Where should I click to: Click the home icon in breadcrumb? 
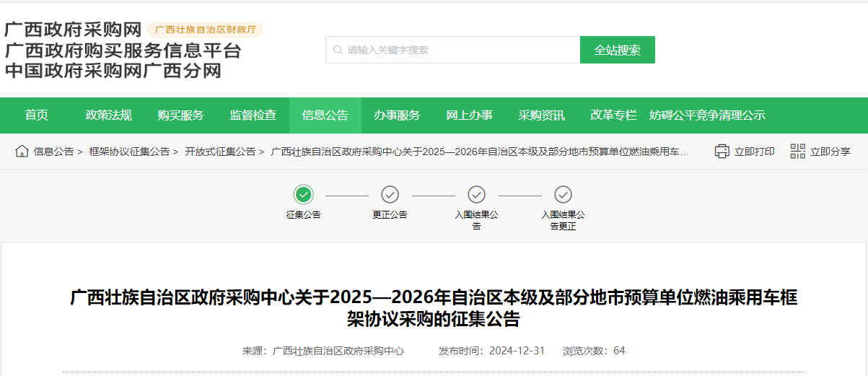pos(22,151)
